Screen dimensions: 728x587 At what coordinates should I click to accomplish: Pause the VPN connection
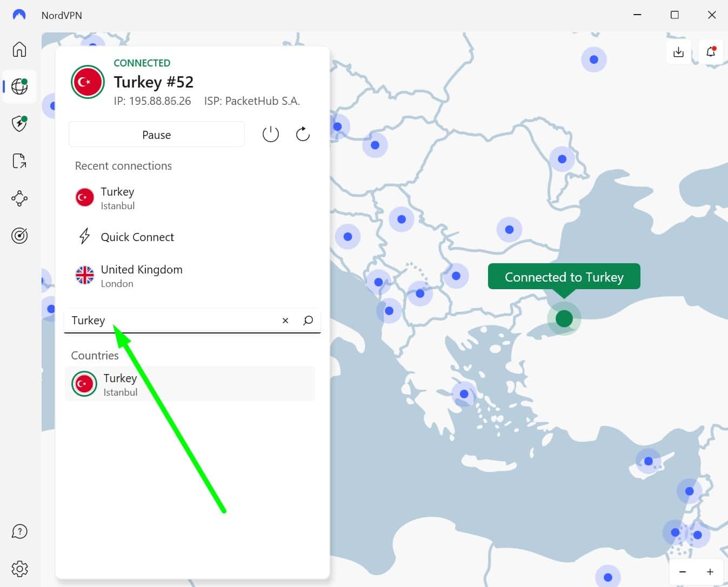click(157, 135)
